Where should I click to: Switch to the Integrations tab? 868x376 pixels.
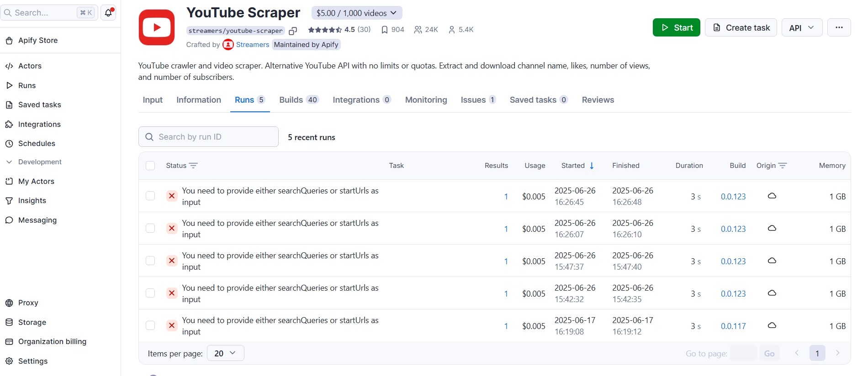362,100
